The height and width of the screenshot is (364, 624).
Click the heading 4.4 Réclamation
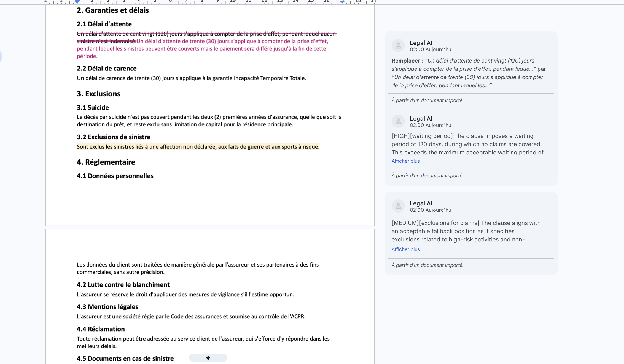[x=101, y=329]
